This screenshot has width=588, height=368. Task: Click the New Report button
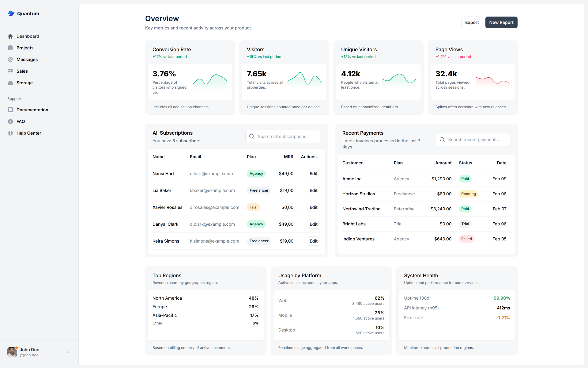501,22
